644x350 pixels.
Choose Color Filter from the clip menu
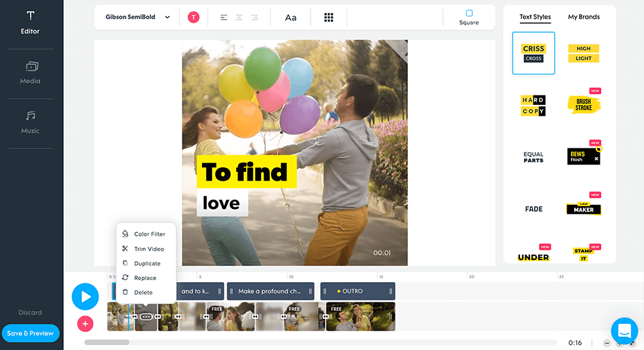146,234
